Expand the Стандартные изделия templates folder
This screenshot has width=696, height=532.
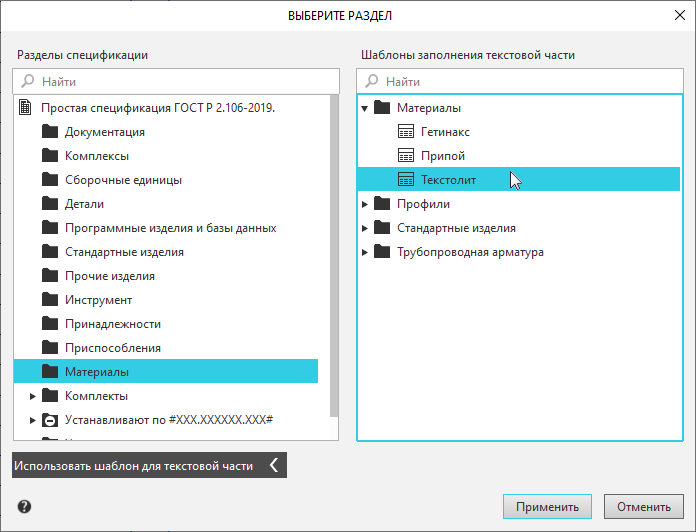coord(365,228)
